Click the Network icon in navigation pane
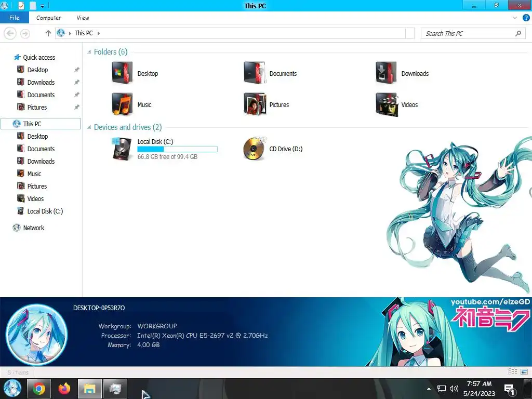 pyautogui.click(x=16, y=228)
